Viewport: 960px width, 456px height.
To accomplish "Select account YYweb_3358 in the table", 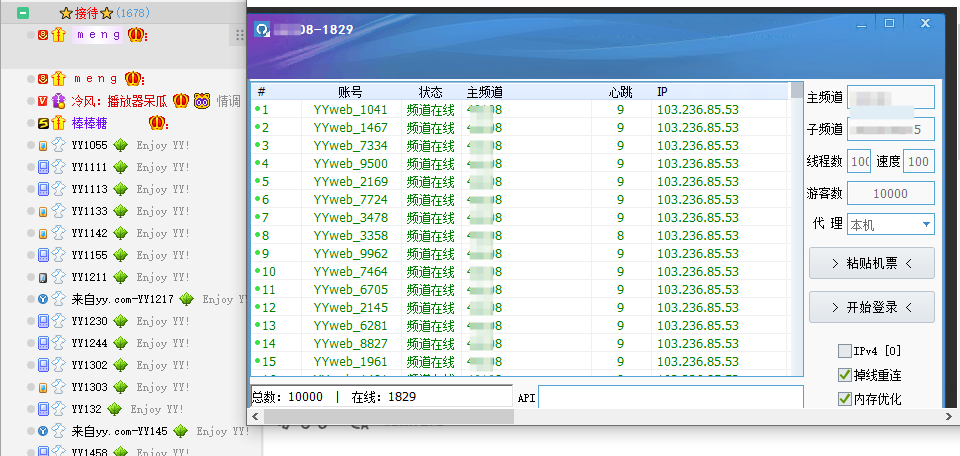I will [350, 236].
